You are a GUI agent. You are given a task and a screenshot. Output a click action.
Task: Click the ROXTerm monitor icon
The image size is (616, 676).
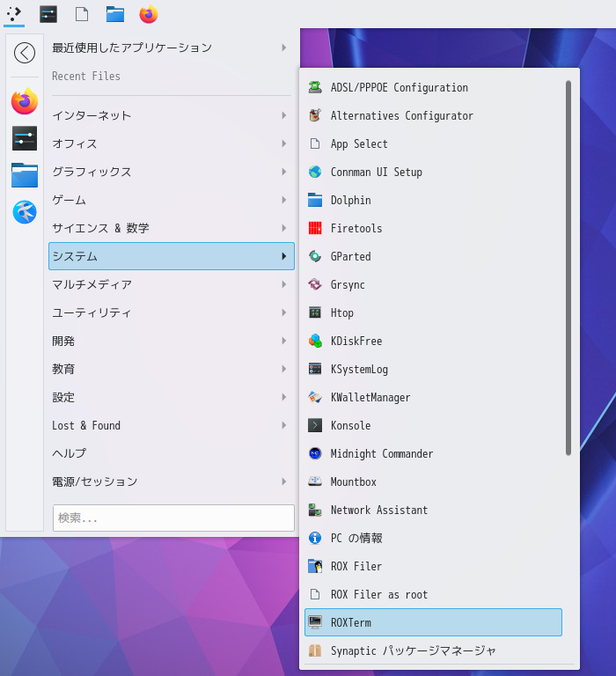point(315,622)
